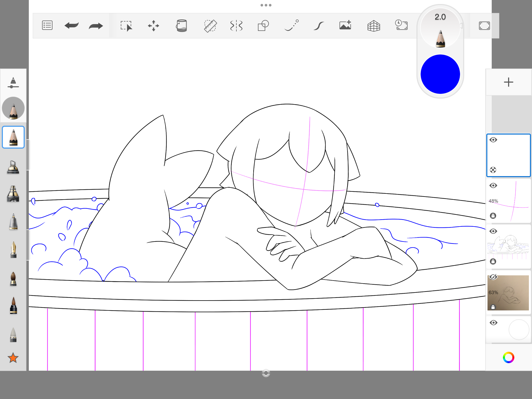The image size is (532, 399).
Task: Hide the 48% opacity guide layer
Action: click(493, 185)
